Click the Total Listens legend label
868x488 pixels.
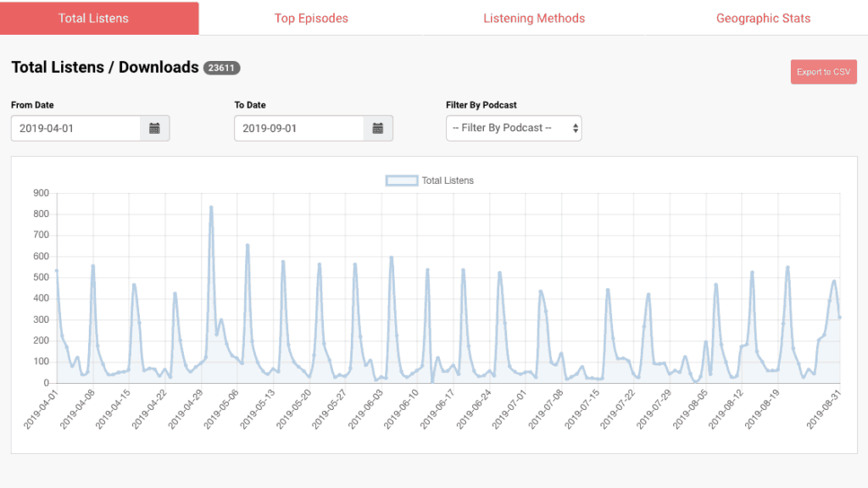448,180
